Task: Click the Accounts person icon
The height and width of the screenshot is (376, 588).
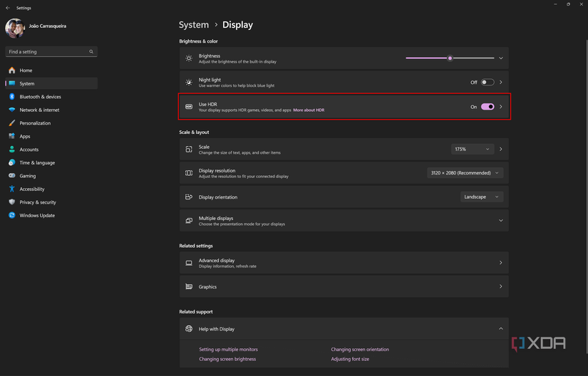Action: coord(12,150)
